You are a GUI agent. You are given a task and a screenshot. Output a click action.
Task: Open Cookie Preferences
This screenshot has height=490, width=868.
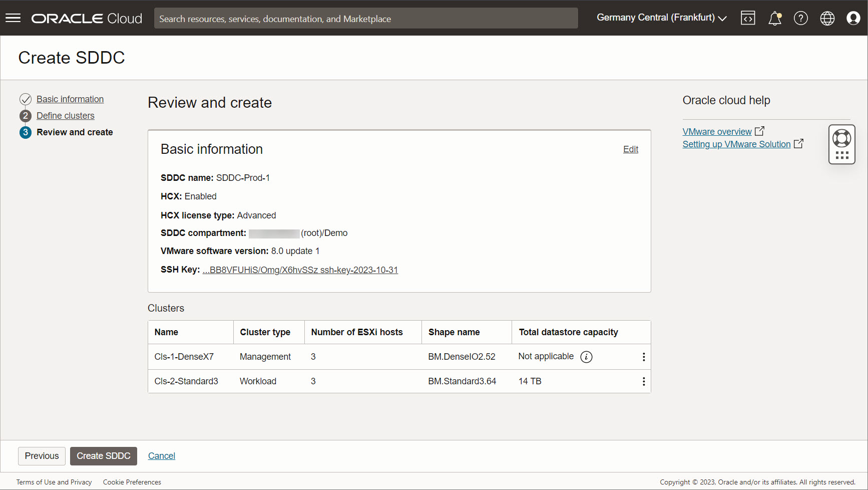pyautogui.click(x=132, y=482)
